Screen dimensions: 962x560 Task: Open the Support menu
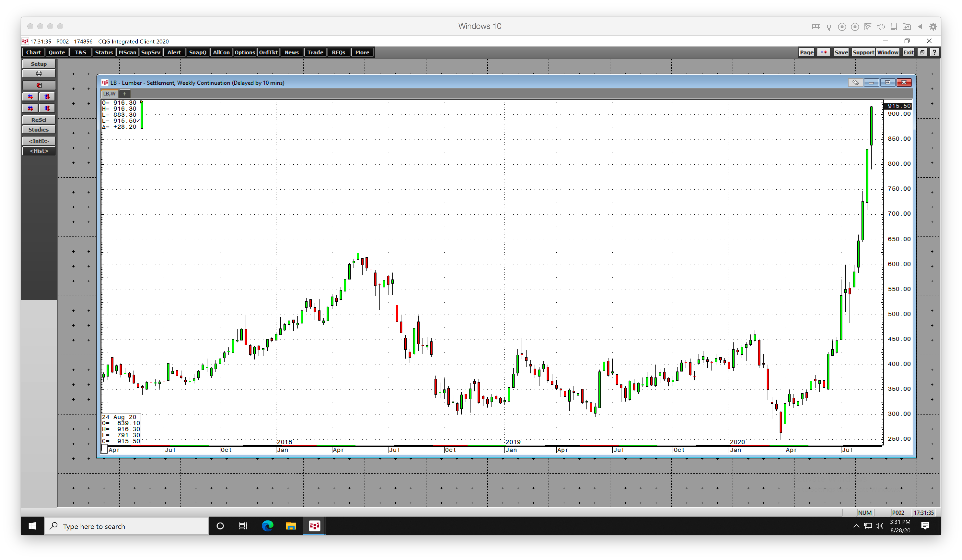coord(863,52)
